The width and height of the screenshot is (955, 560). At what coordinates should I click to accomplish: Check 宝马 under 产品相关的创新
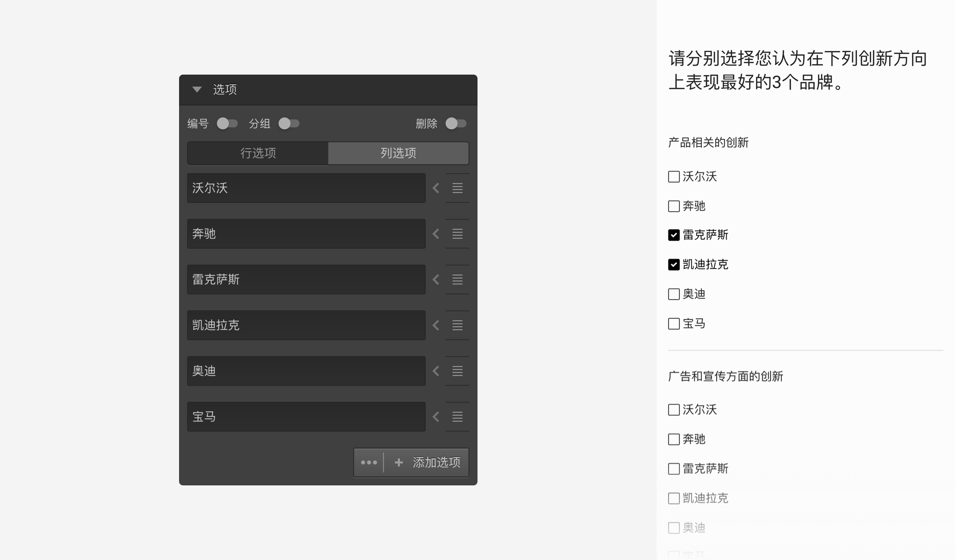tap(674, 324)
